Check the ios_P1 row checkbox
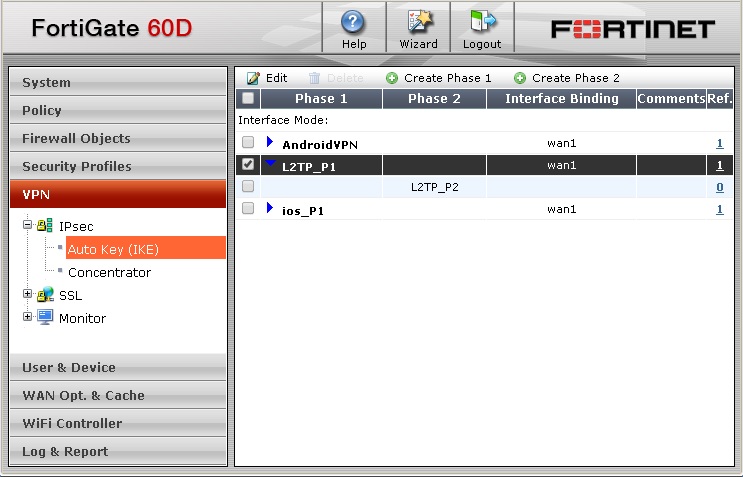The height and width of the screenshot is (477, 743). [x=248, y=208]
